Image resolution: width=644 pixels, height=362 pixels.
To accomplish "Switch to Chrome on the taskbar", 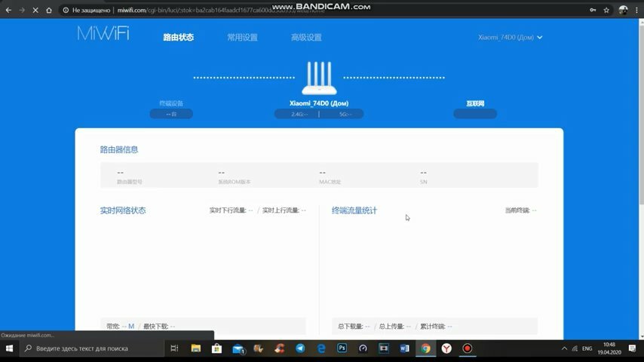I will 425,348.
